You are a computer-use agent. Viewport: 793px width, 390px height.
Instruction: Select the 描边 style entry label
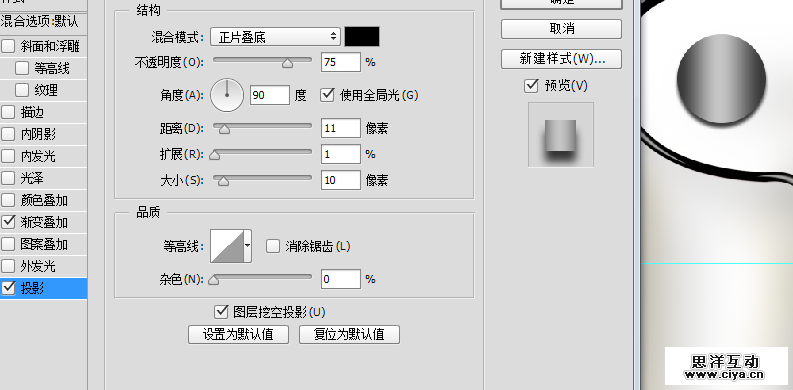(32, 112)
